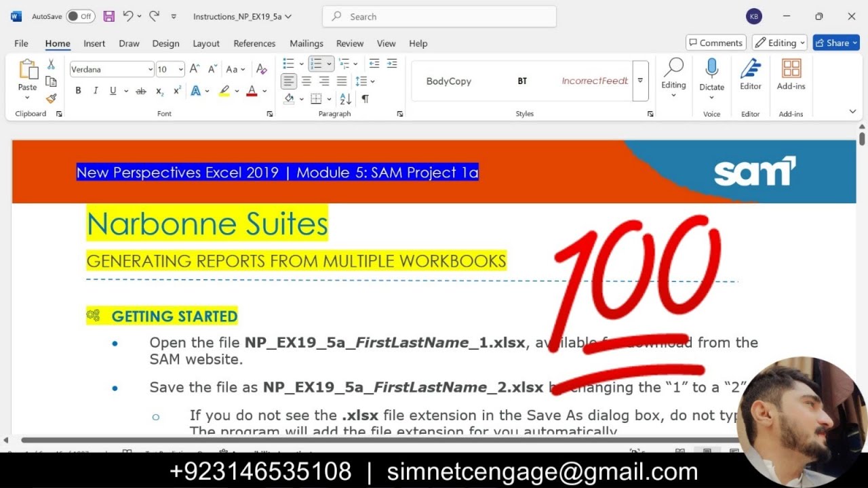Increase font size with grow font icon

[x=195, y=69]
